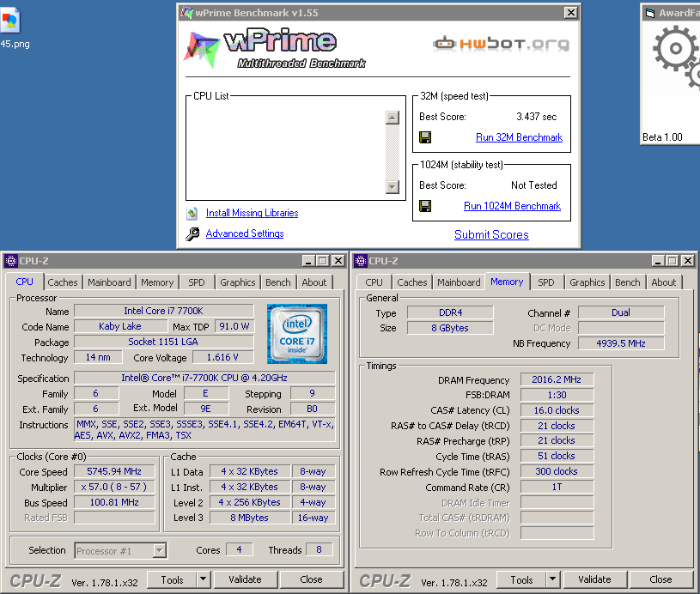700x594 pixels.
Task: Click the left CPU-Z title bar icon
Action: [10, 261]
